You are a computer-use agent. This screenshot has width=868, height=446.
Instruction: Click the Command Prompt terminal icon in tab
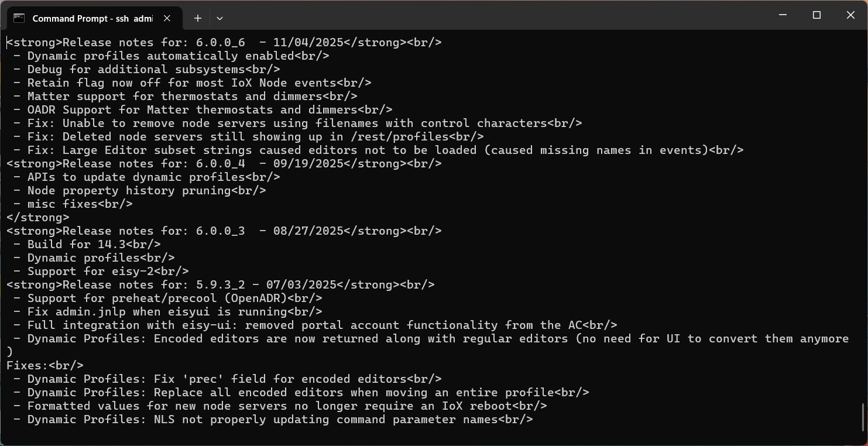pos(19,18)
